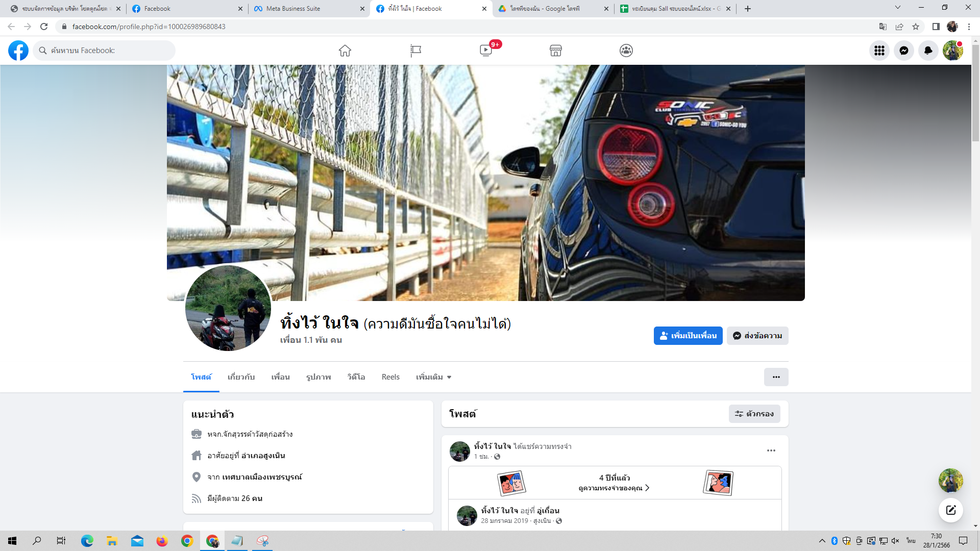The image size is (980, 551).
Task: Click the Facebook search input field
Action: (110, 51)
